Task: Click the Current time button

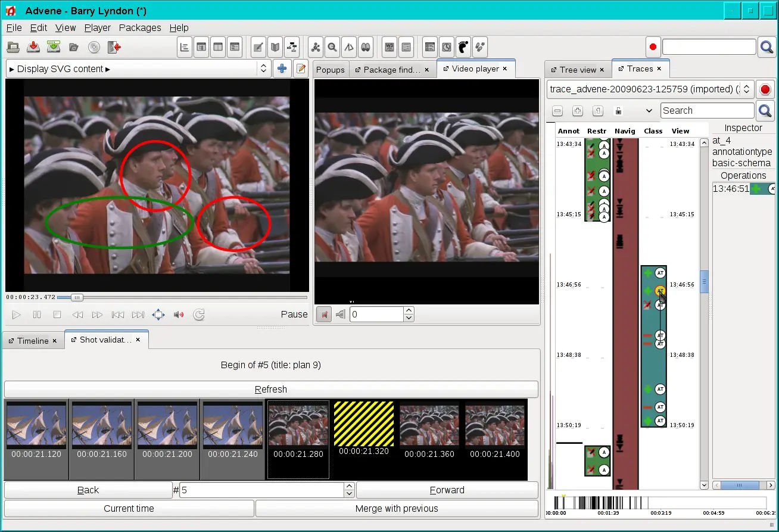Action: tap(129, 508)
